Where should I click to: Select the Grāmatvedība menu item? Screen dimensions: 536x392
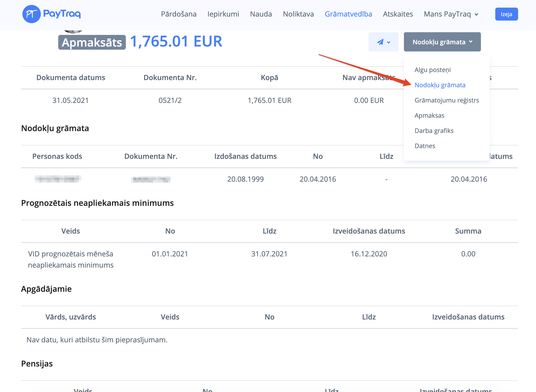[348, 14]
